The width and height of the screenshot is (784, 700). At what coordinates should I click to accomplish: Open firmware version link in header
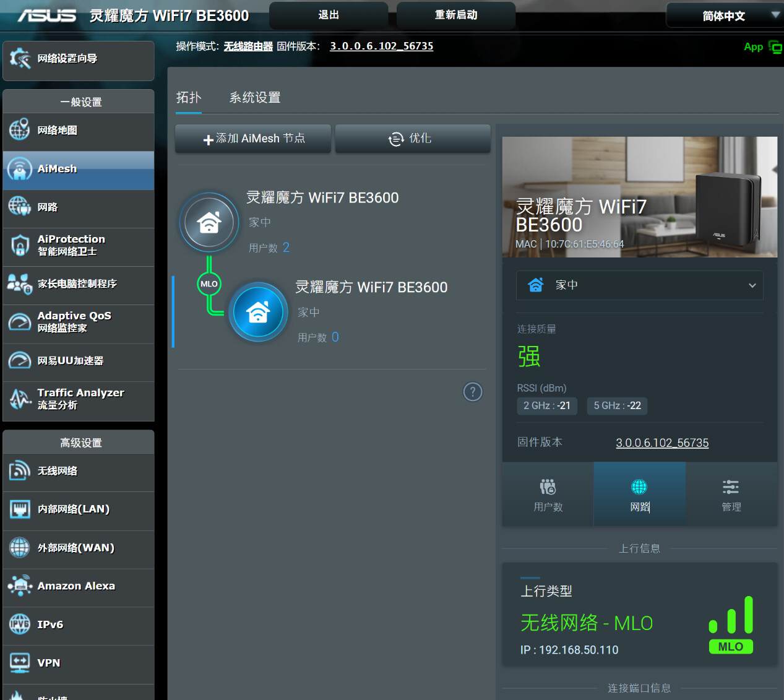[x=381, y=46]
